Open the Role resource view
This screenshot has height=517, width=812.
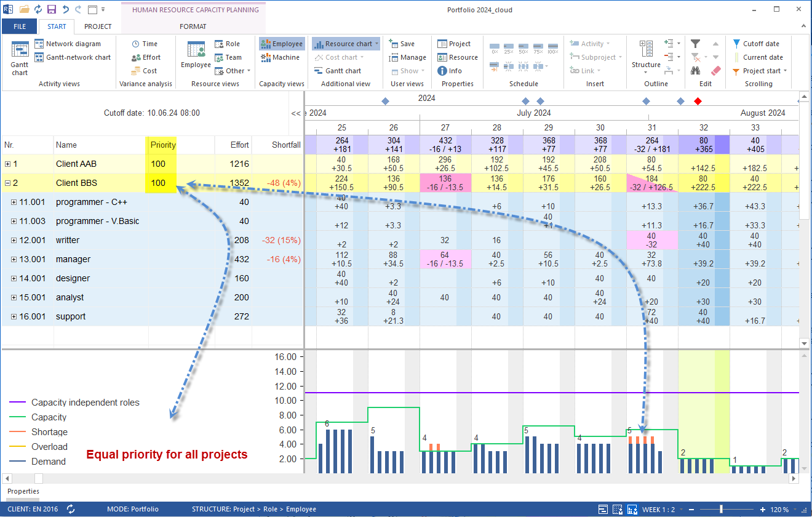coord(227,44)
